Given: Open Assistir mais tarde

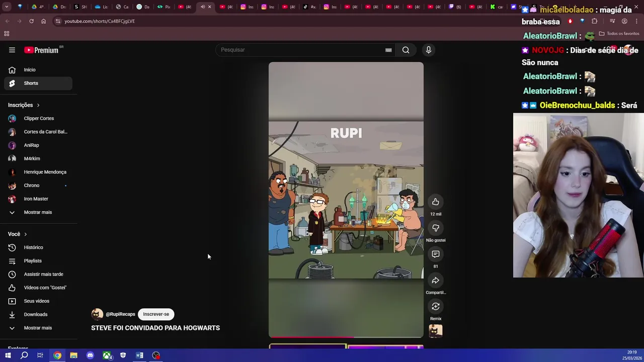Looking at the screenshot, I should pos(38,274).
